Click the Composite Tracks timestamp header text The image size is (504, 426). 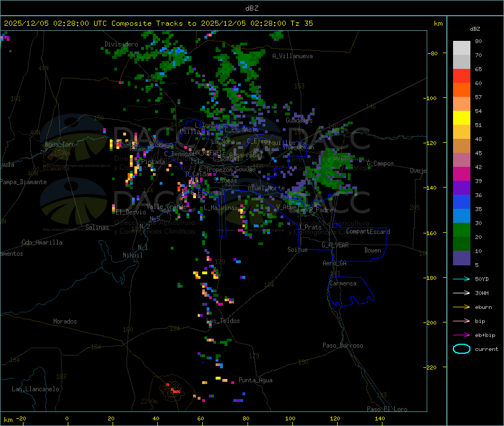pyautogui.click(x=158, y=24)
